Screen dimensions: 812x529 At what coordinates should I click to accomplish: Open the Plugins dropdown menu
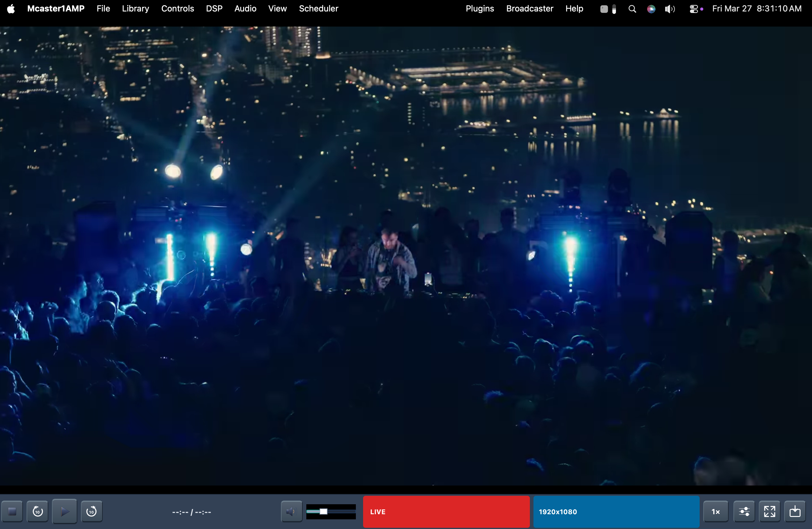click(x=480, y=8)
